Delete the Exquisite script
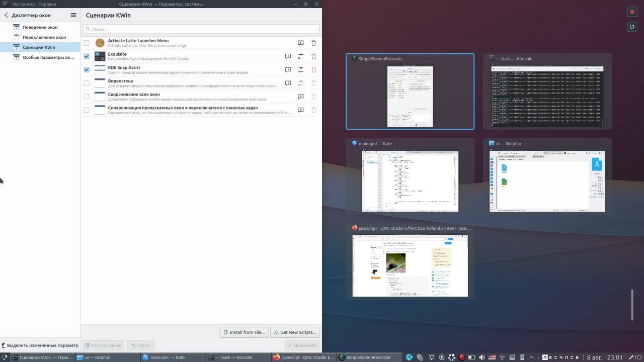Image resolution: width=644 pixels, height=362 pixels. (314, 56)
